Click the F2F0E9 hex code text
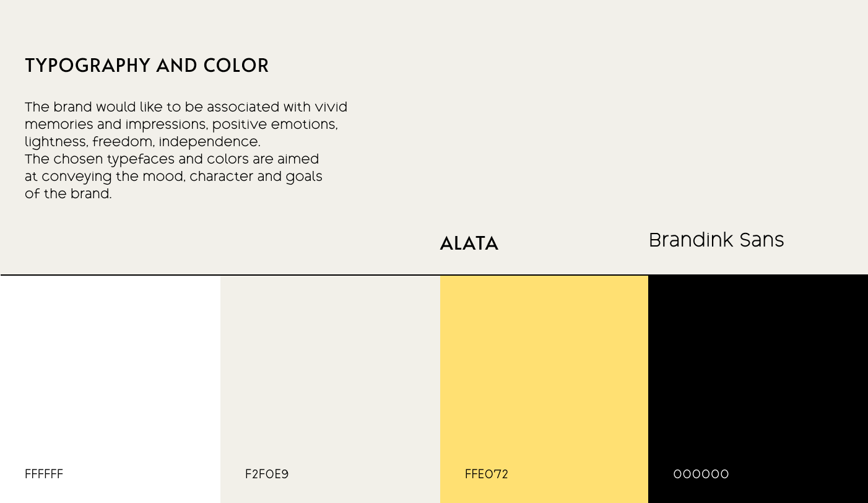This screenshot has height=503, width=868. point(267,475)
